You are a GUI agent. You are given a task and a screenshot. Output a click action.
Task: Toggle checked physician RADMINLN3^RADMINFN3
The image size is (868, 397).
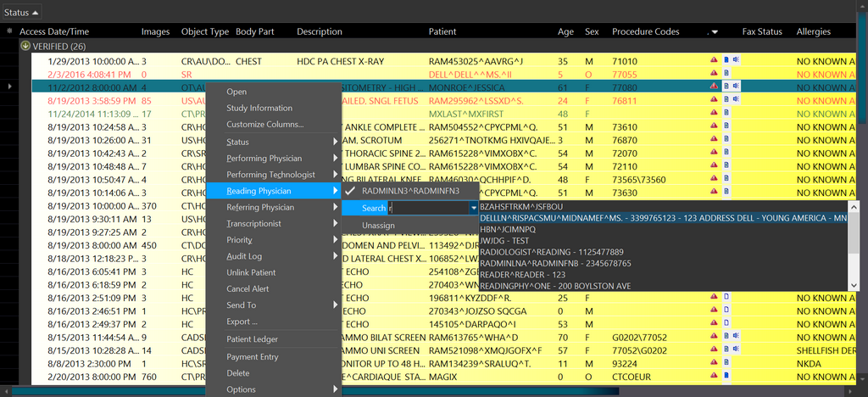(x=410, y=191)
